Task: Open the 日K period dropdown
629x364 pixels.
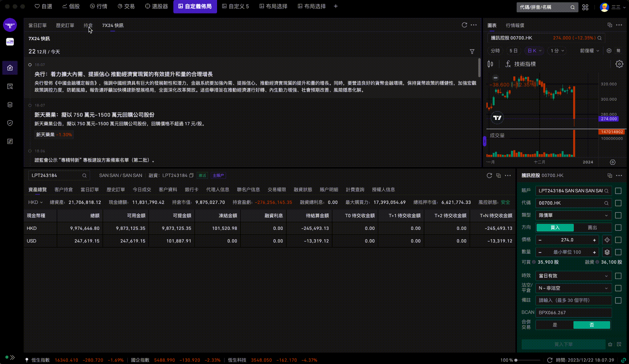Action: click(x=535, y=51)
